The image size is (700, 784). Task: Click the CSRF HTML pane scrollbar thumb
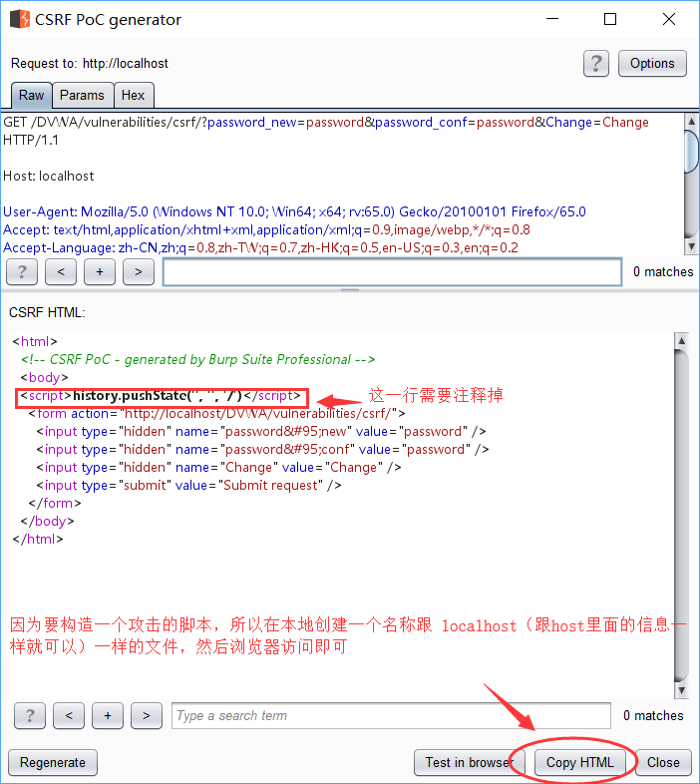[681, 515]
